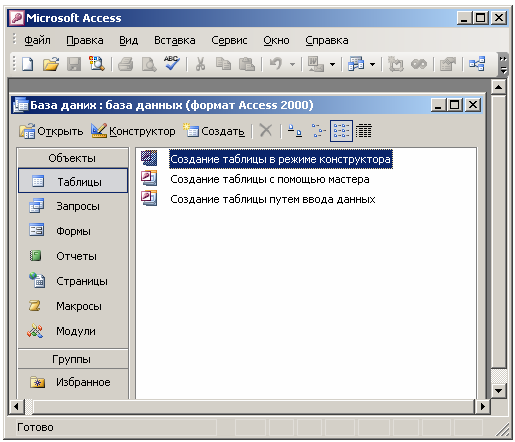Screen dimensions: 515x442
Task: Click icon beside Создание таблицы путем ввода данных
Action: (x=149, y=198)
